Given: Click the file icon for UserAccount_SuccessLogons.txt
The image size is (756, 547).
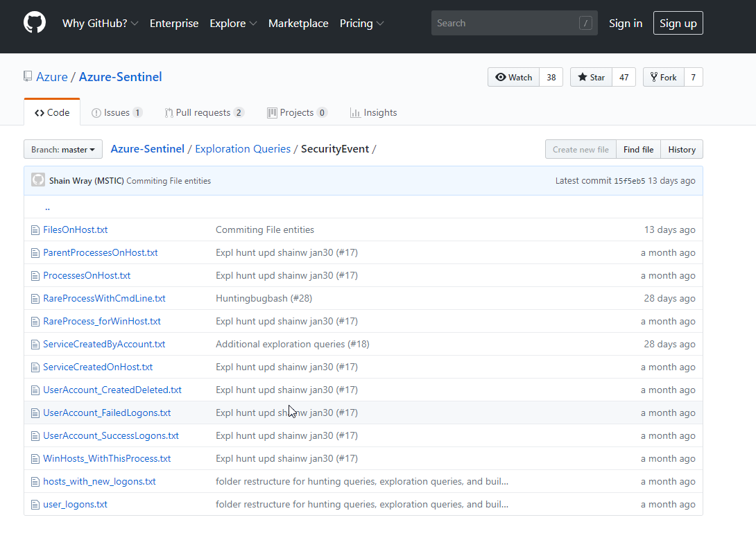Looking at the screenshot, I should pyautogui.click(x=35, y=436).
